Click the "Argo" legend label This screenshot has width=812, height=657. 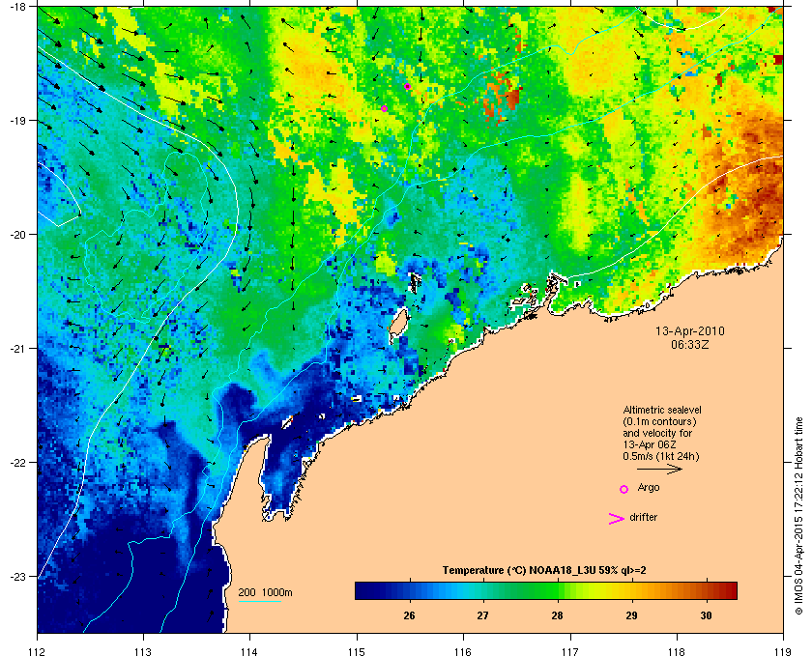(x=649, y=488)
